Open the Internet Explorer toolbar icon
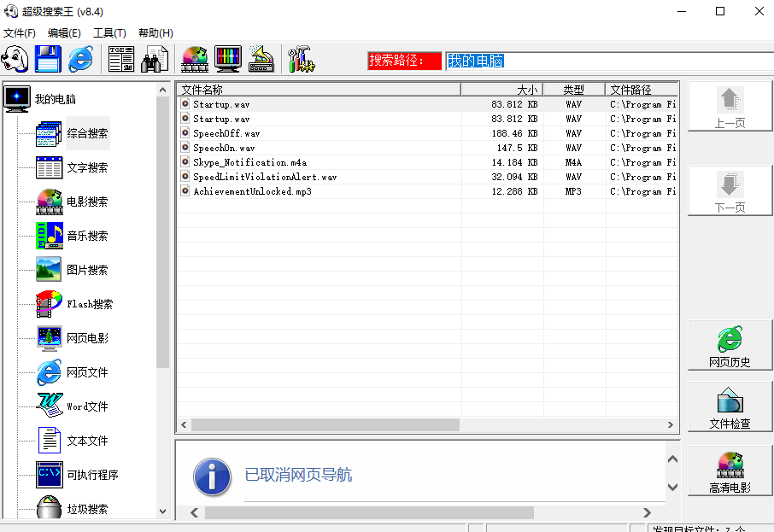This screenshot has width=774, height=532. click(x=80, y=59)
